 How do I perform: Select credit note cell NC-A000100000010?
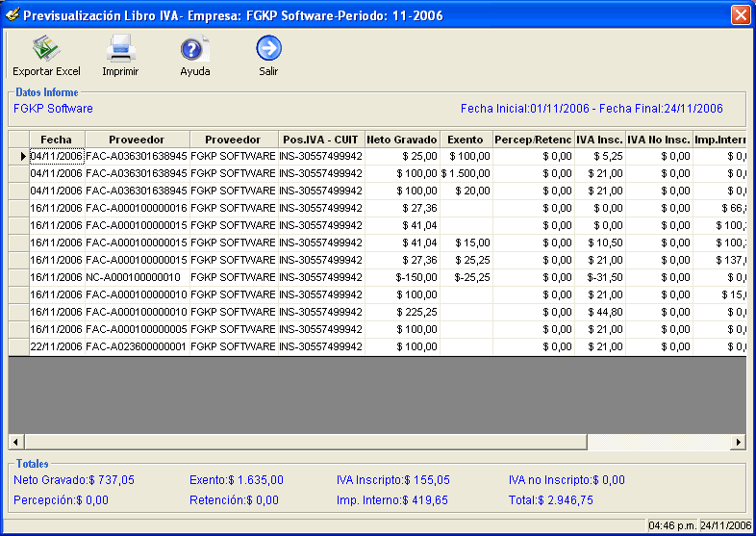[x=137, y=277]
